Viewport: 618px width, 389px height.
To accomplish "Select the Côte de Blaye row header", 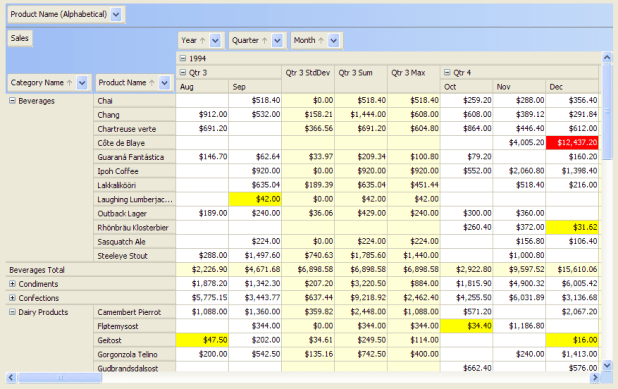I will tap(135, 143).
